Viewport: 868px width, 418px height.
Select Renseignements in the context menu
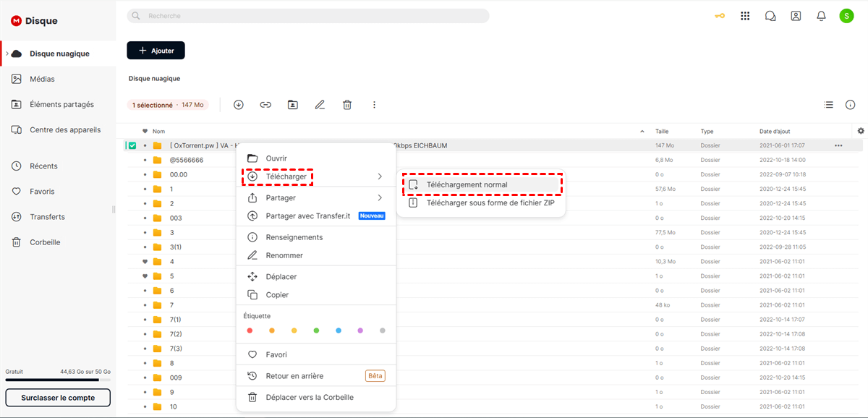pos(316,237)
